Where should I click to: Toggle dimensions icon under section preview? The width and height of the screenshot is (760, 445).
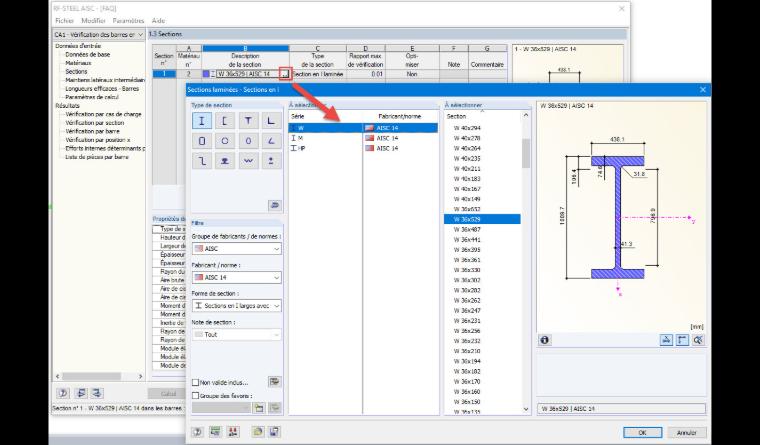point(682,340)
